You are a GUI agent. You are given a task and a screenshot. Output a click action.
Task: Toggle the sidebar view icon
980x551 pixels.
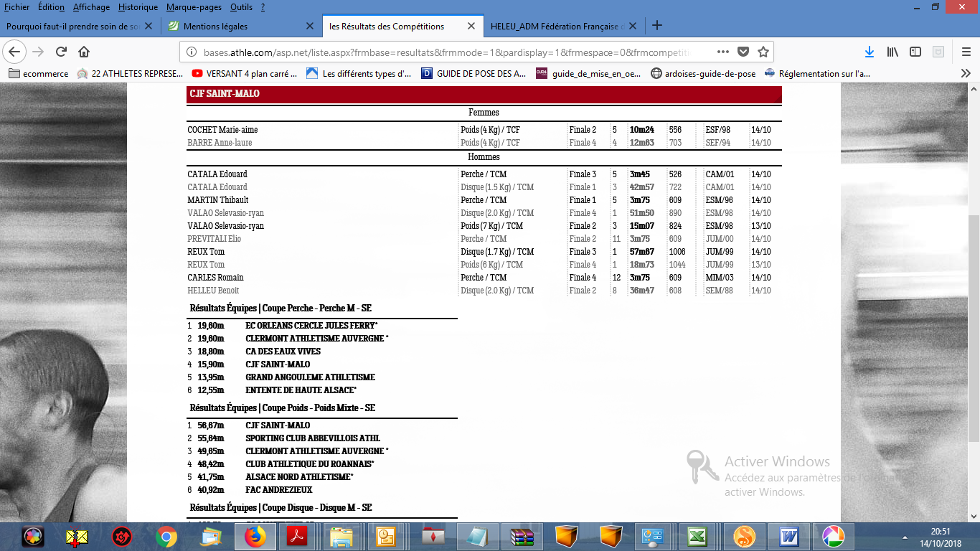915,52
